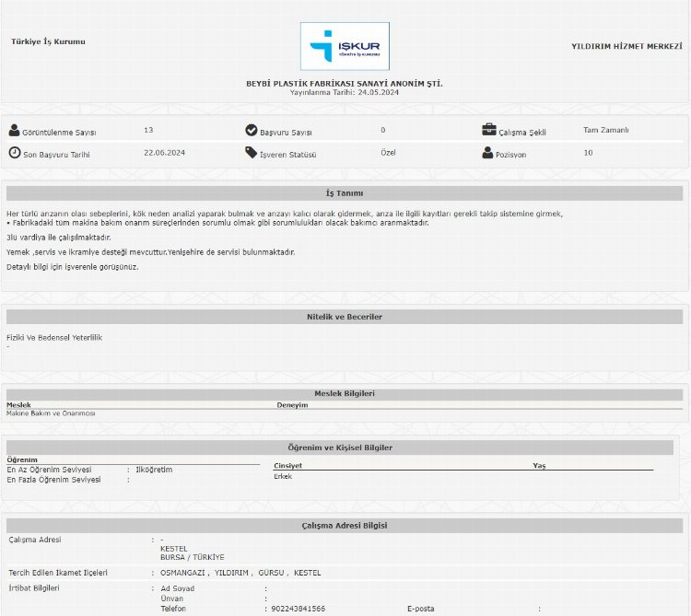Click the checkmark icon beside Başvuru Sayısı
The image size is (691, 616).
pos(252,131)
